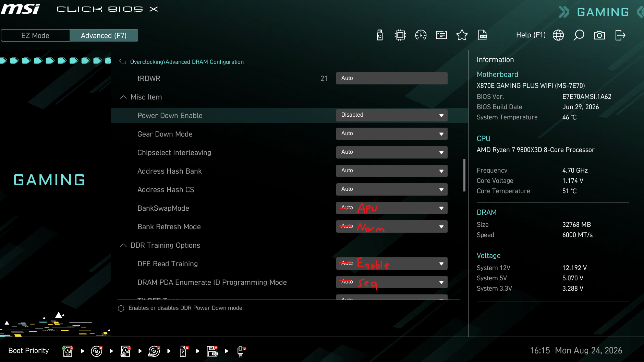The width and height of the screenshot is (644, 362).
Task: Click BIOS version E7E70AMSI.1A62
Action: tap(587, 97)
